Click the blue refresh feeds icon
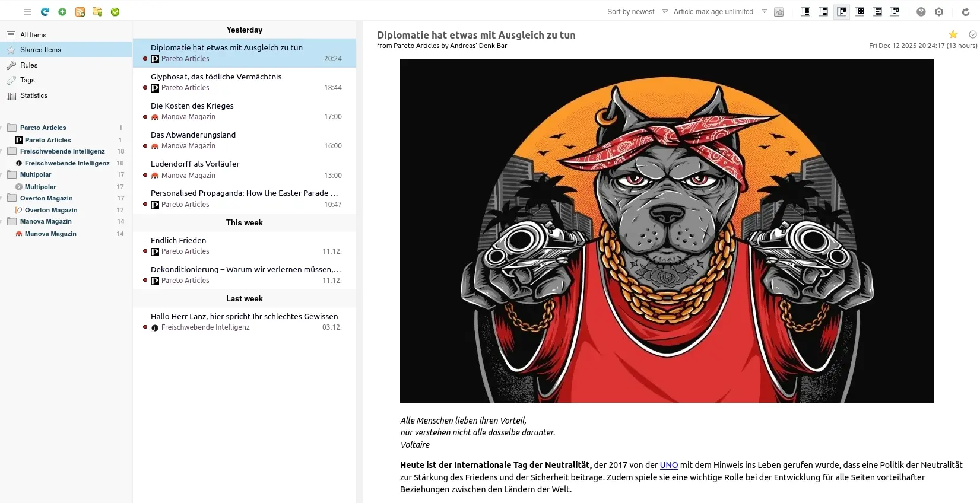Image resolution: width=980 pixels, height=503 pixels. pyautogui.click(x=45, y=12)
